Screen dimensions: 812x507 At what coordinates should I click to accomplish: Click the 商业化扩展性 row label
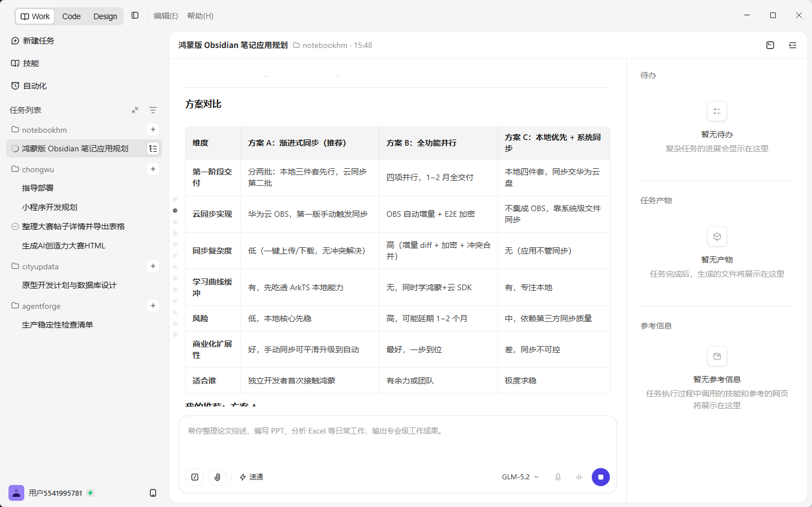(x=212, y=349)
